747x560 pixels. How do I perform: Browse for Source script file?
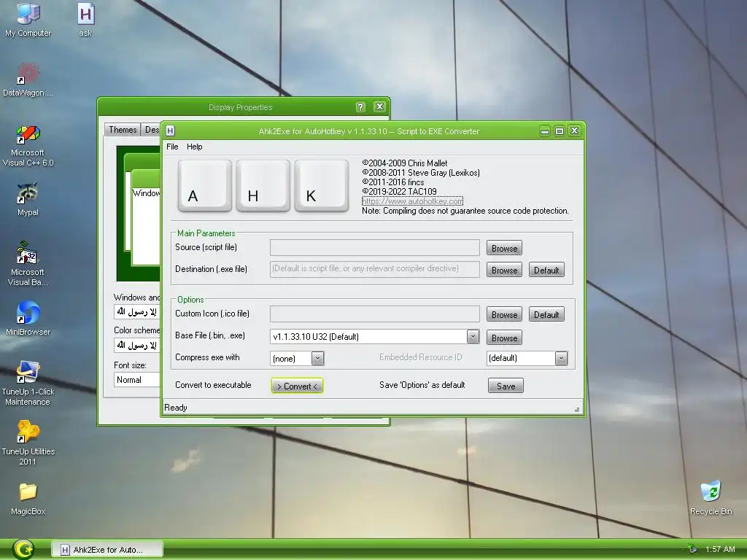tap(504, 248)
